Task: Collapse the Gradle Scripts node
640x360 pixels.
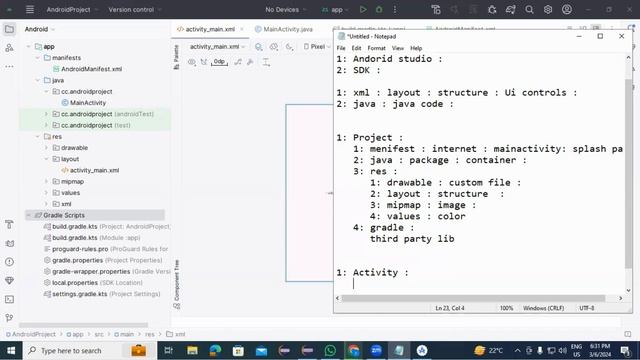Action: [29, 215]
